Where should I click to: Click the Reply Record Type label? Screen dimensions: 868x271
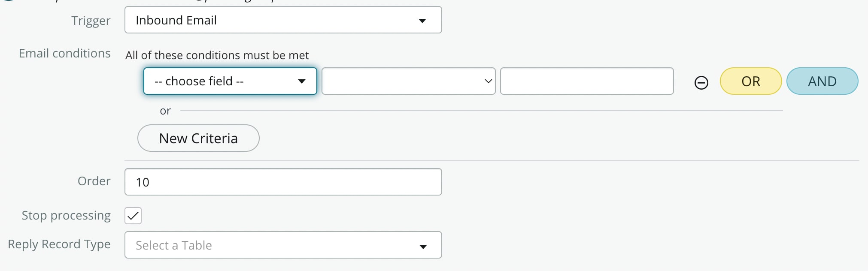tap(59, 244)
